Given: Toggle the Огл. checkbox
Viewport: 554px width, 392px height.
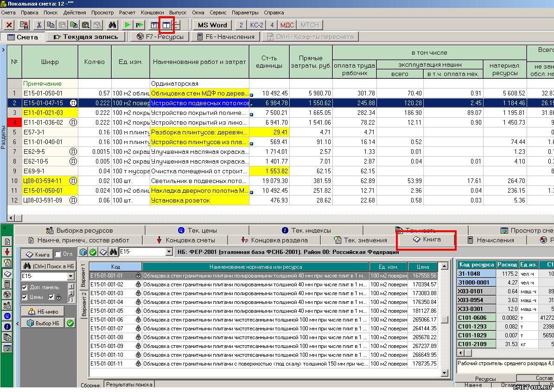Looking at the screenshot, I should pyautogui.click(x=58, y=254).
